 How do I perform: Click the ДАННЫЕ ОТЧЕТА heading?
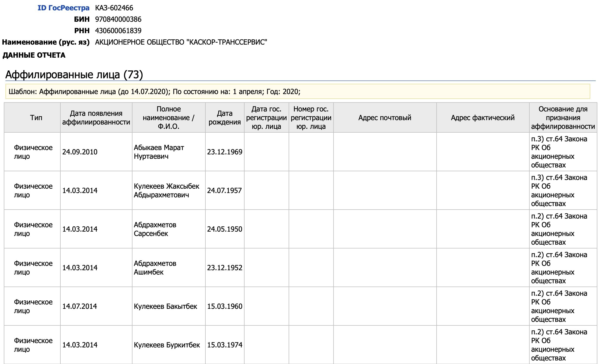[x=34, y=55]
